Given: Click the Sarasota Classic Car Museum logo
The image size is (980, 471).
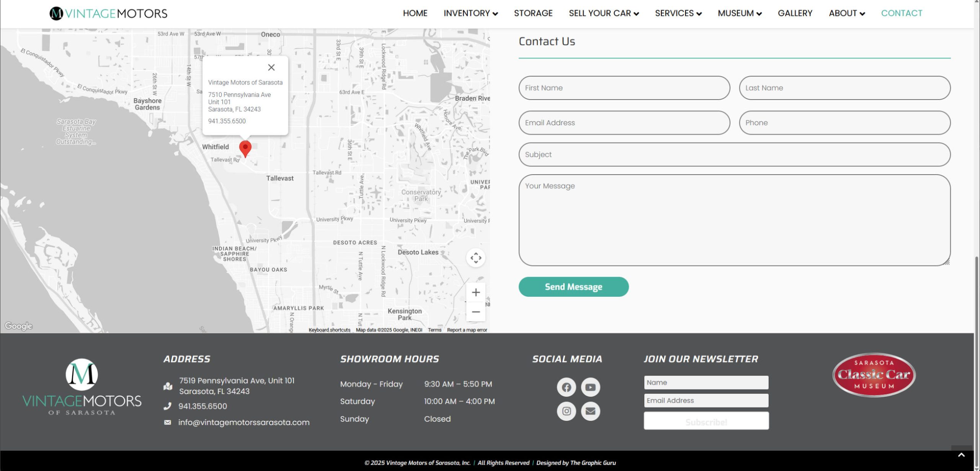Looking at the screenshot, I should [874, 375].
